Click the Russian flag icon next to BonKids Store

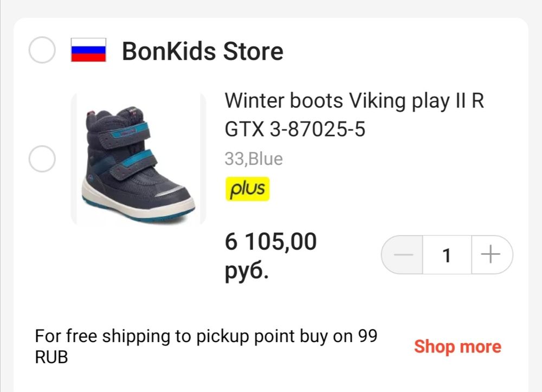coord(87,51)
